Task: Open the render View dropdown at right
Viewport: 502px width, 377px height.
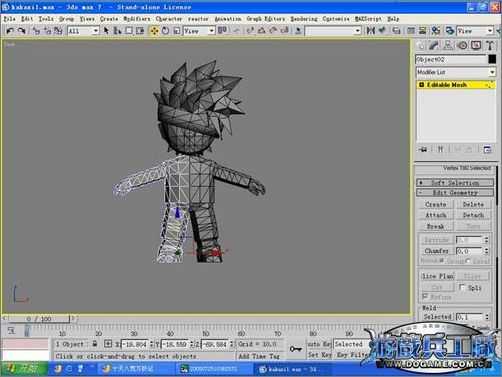Action: click(475, 31)
